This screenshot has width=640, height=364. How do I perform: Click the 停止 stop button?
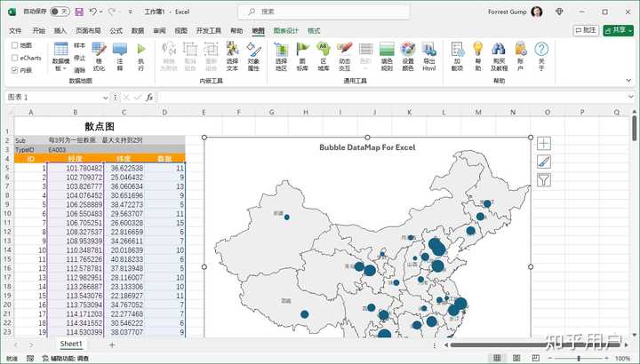pos(80,58)
